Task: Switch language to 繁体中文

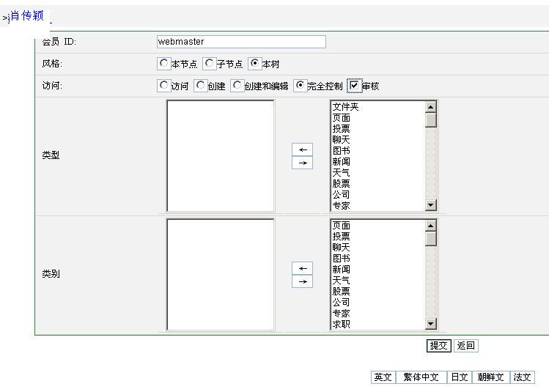Action: (421, 377)
